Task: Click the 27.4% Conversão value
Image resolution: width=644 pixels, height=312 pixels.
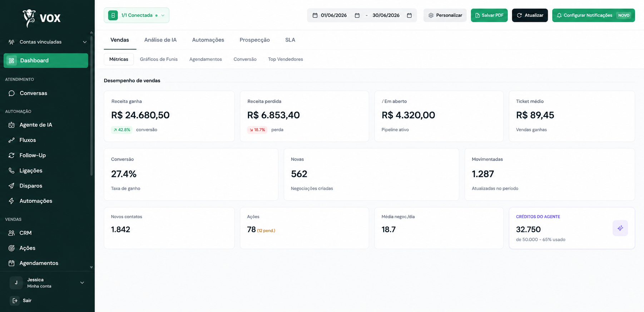Action: pyautogui.click(x=124, y=174)
